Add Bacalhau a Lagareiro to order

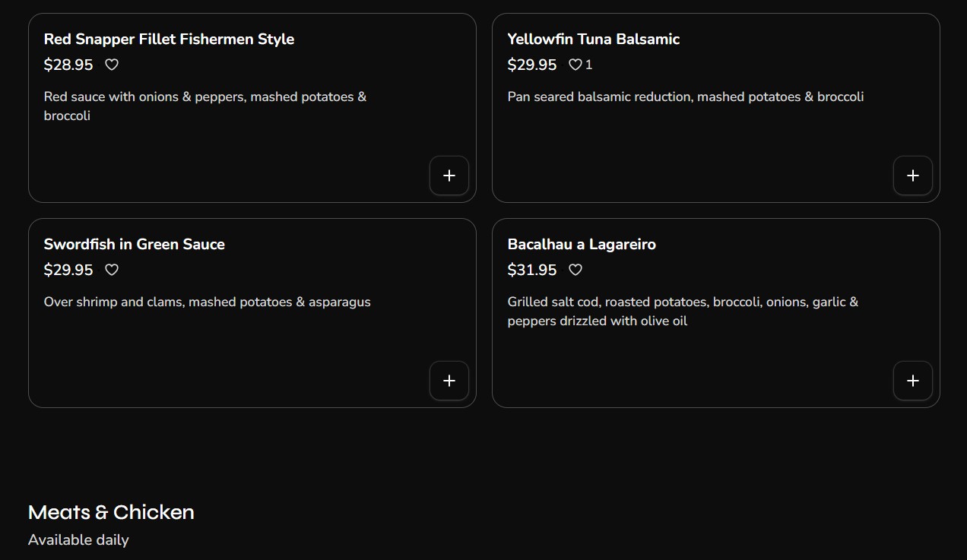coord(912,381)
